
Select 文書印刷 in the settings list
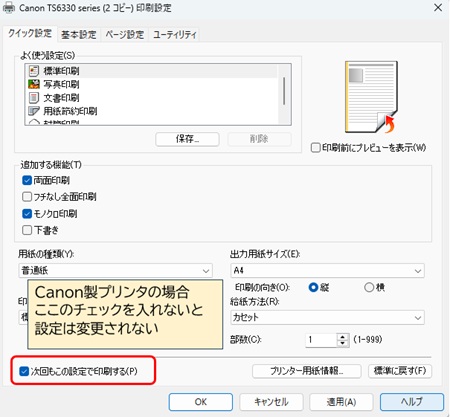point(152,98)
